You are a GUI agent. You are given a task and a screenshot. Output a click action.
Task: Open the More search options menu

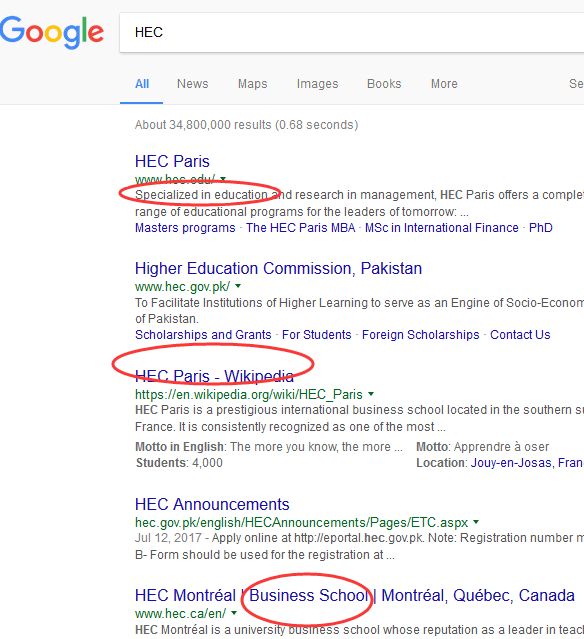coord(444,84)
